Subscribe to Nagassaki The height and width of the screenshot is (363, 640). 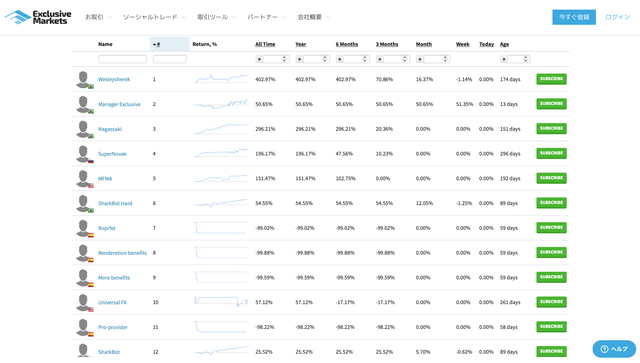pyautogui.click(x=551, y=129)
